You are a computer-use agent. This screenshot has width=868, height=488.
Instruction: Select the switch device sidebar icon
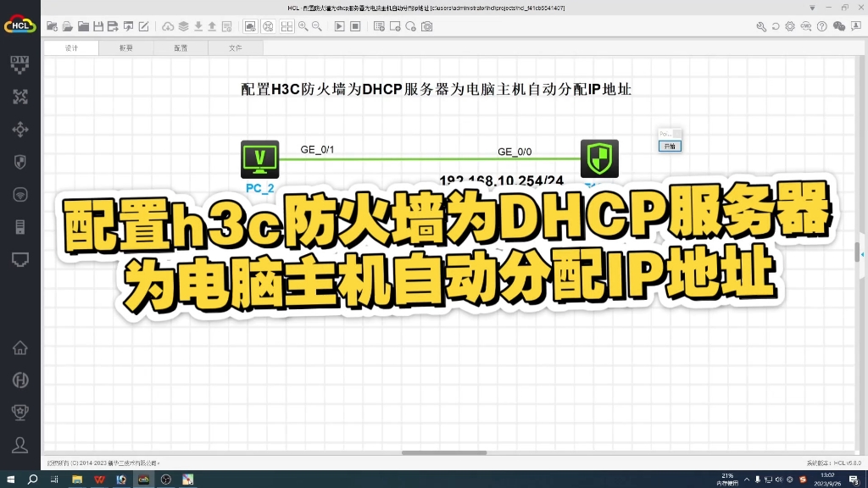[x=20, y=130]
